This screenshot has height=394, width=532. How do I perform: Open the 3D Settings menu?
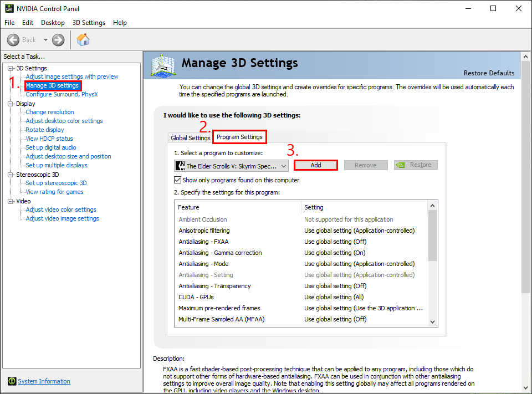click(89, 23)
